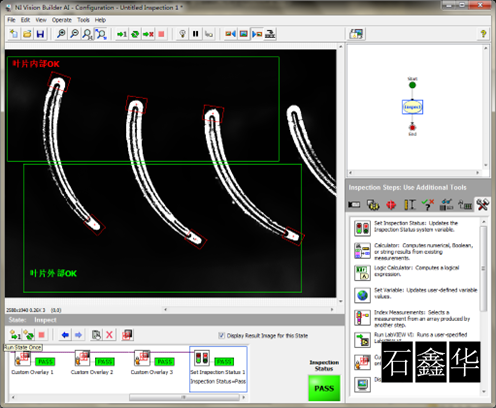
Task: Click the run-until-failure arrow with red X
Action: (148, 34)
